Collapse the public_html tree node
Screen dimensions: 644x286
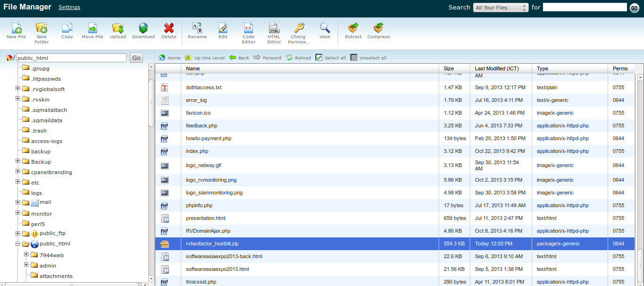point(18,244)
